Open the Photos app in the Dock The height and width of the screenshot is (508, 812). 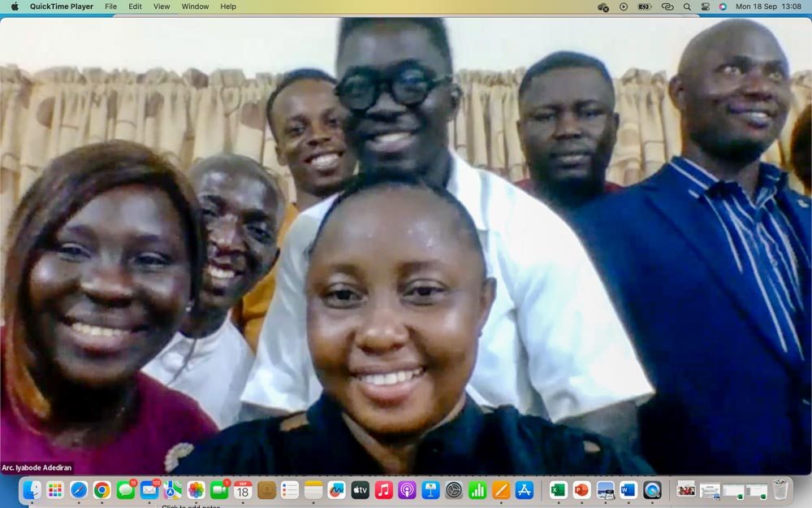coord(197,490)
